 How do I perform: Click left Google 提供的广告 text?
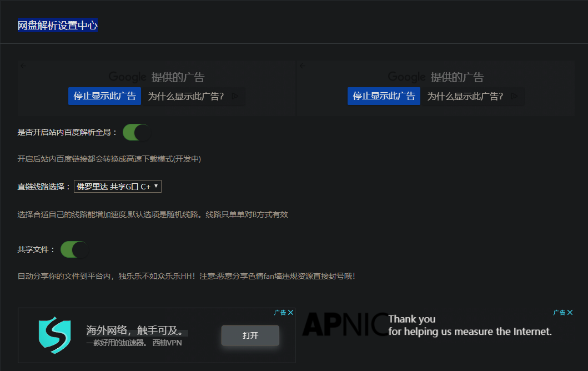coord(157,77)
